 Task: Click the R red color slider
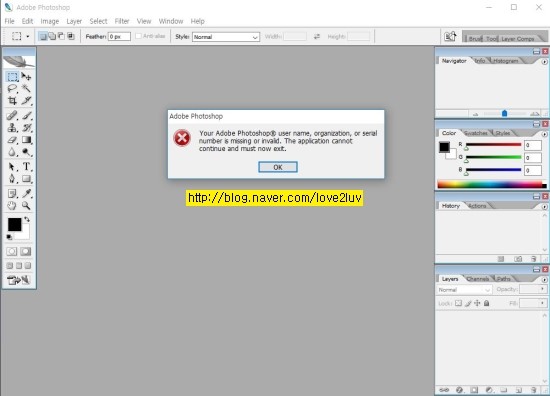pyautogui.click(x=493, y=145)
